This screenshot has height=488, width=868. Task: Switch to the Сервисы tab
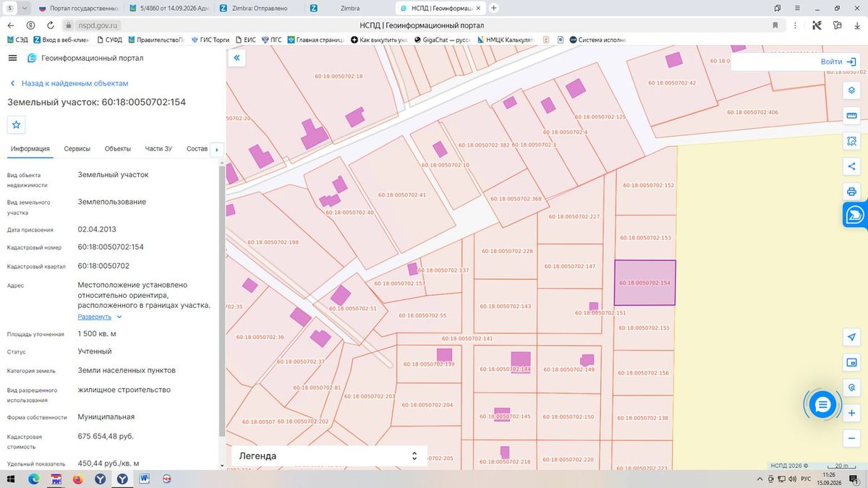(77, 149)
